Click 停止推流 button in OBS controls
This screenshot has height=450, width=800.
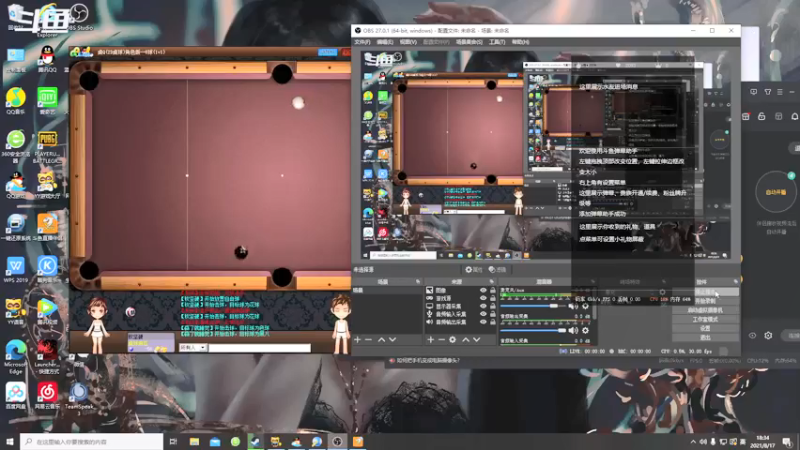[705, 292]
